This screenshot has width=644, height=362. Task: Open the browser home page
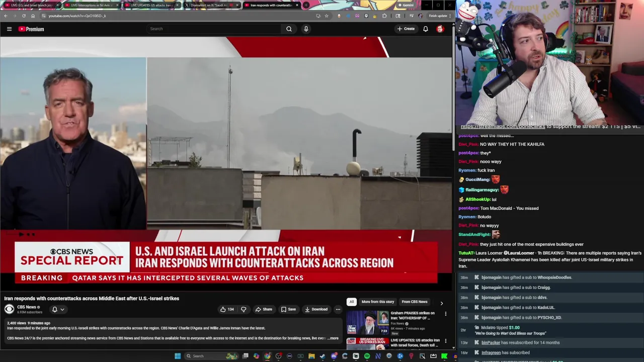[x=33, y=16]
